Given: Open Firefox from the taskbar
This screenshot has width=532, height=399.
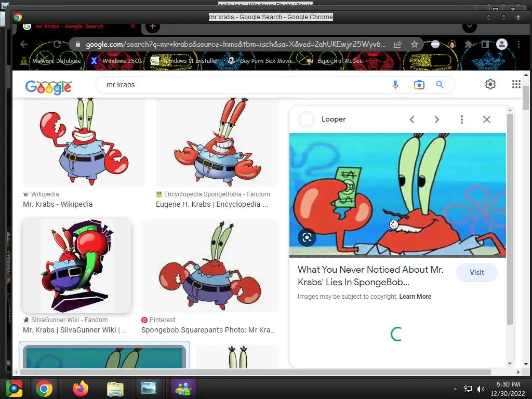Looking at the screenshot, I should tap(81, 389).
